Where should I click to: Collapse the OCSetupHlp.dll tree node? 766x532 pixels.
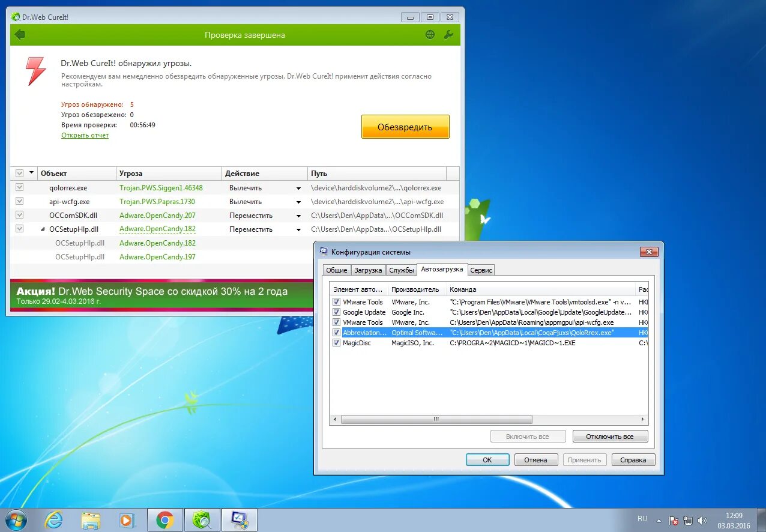[43, 229]
